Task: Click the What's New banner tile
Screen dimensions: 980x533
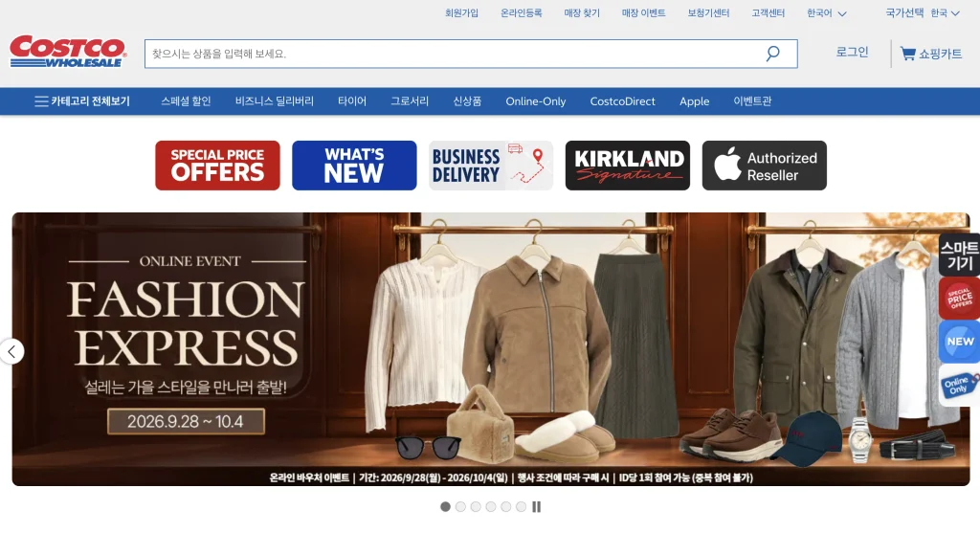Action: [354, 166]
